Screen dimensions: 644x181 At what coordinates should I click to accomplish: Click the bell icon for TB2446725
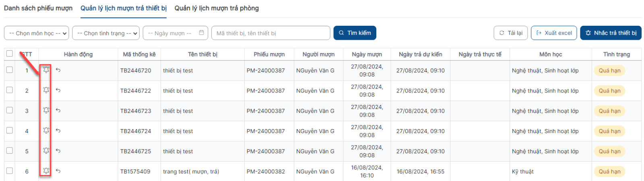[46, 150]
